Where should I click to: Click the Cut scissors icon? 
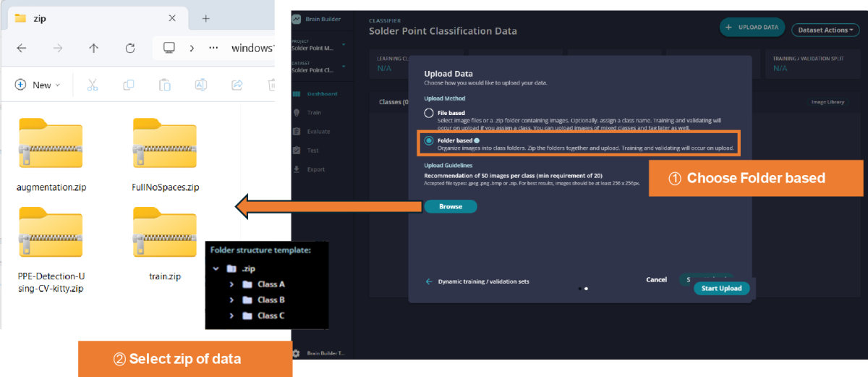[x=93, y=85]
